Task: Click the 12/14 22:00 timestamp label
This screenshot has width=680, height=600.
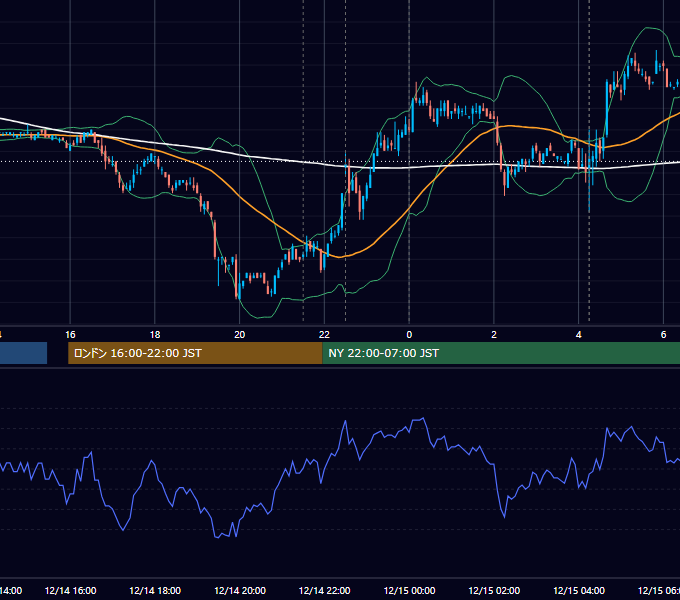Action: [324, 590]
